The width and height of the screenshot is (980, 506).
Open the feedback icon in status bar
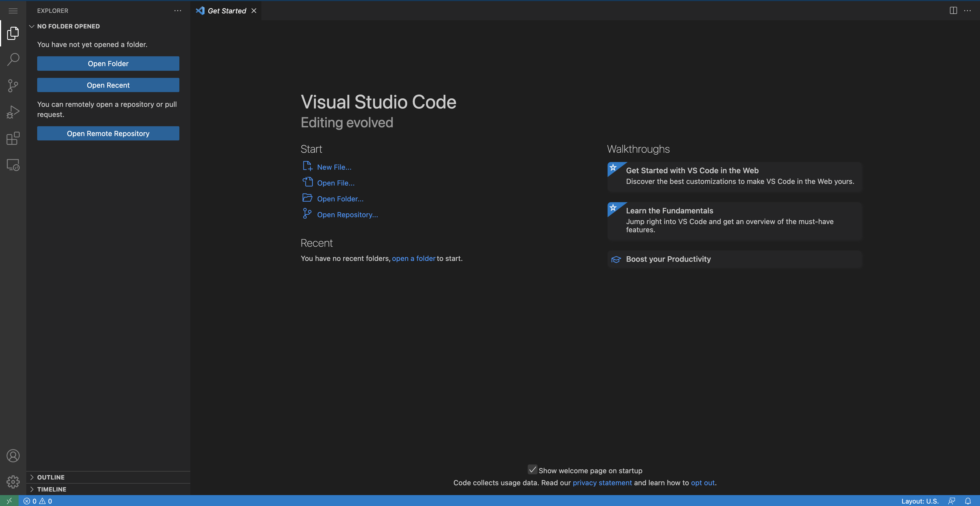point(952,501)
